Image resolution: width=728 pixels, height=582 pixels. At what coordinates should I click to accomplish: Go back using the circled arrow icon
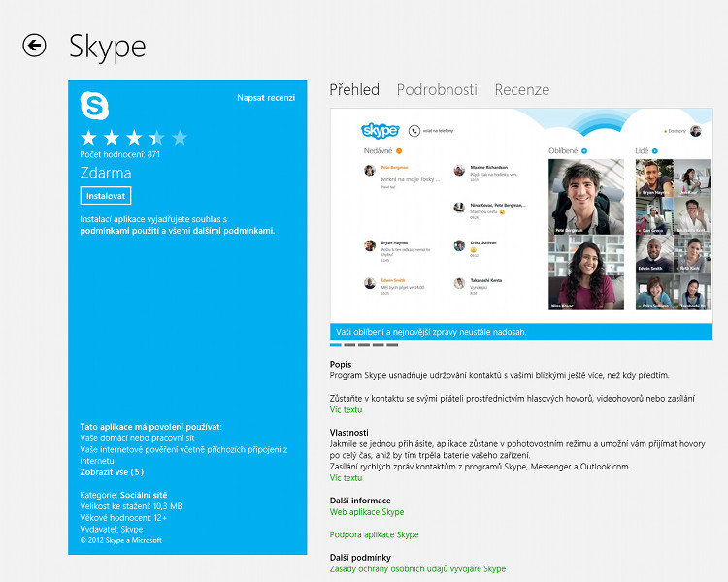click(x=34, y=46)
